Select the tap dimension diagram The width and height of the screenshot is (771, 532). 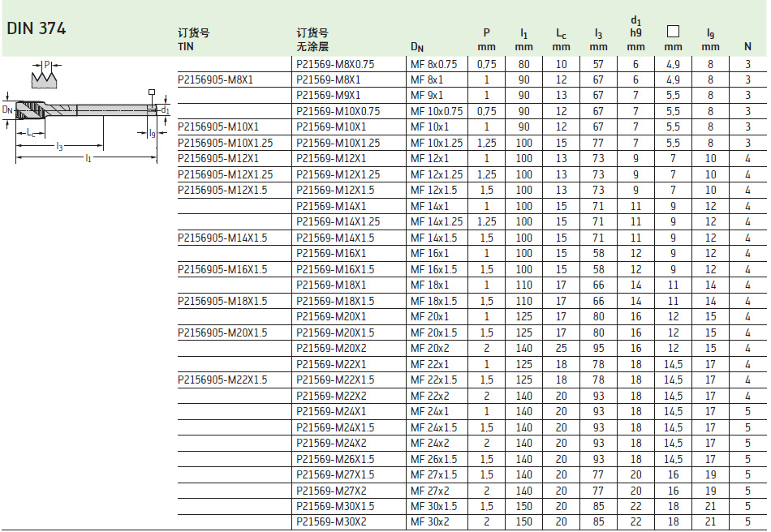(87, 113)
